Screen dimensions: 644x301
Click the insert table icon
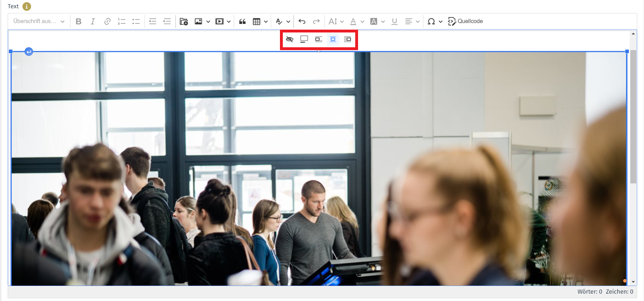[x=257, y=21]
